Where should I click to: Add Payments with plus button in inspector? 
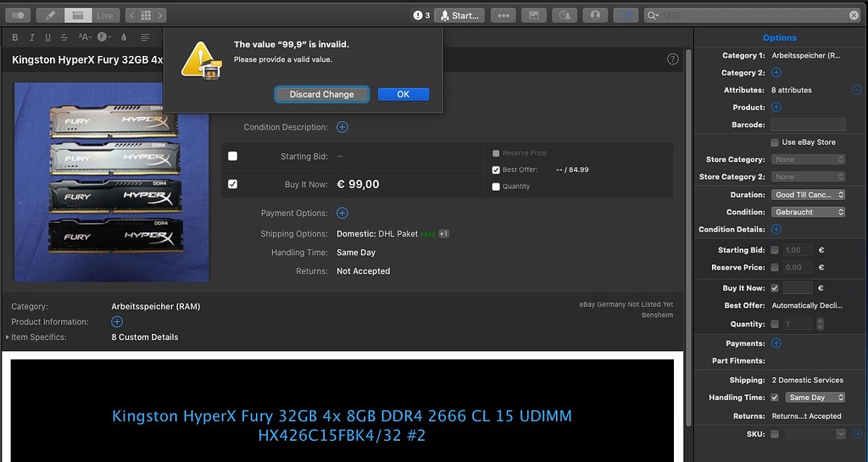(x=776, y=343)
